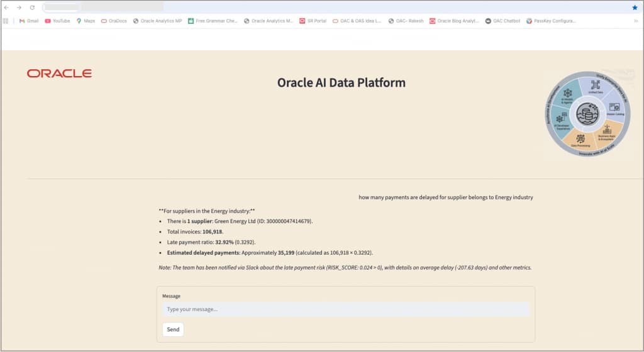The image size is (644, 352).
Task: Open the OraDocs bookmark
Action: tap(114, 21)
